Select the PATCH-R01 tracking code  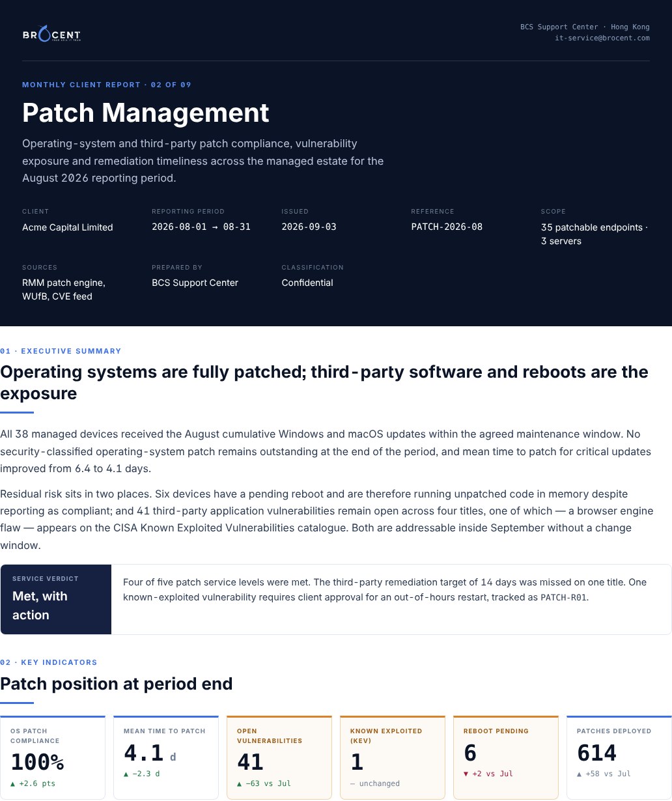pyautogui.click(x=564, y=598)
